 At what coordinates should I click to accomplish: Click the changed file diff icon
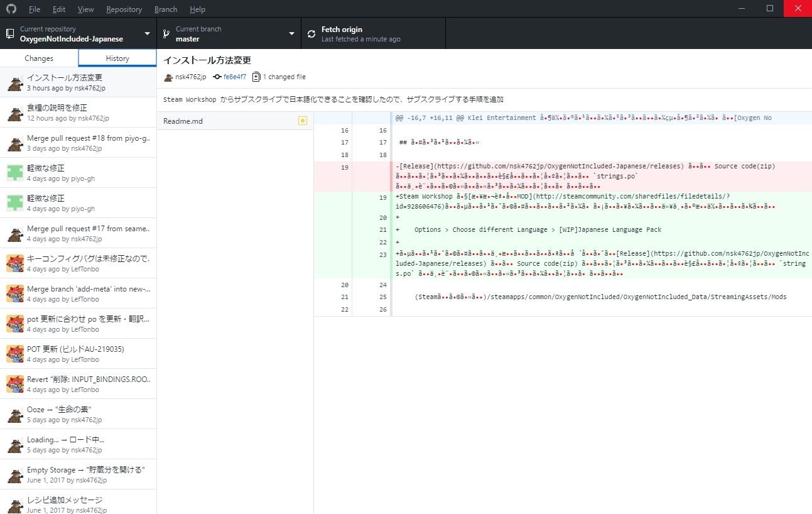coord(256,77)
